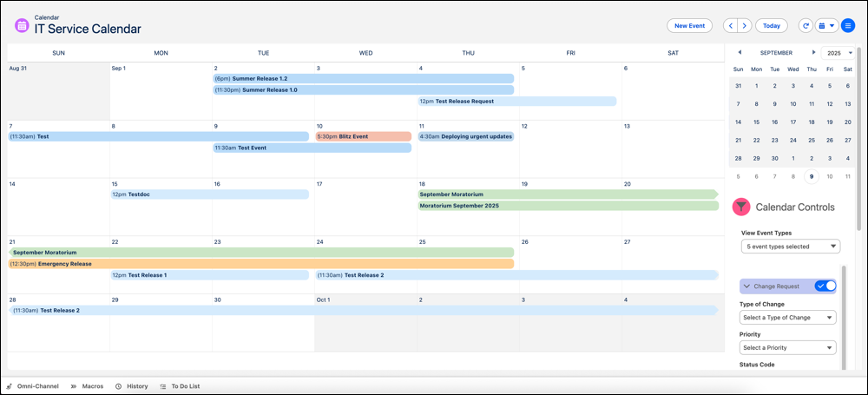Click the WED column header

click(x=366, y=53)
